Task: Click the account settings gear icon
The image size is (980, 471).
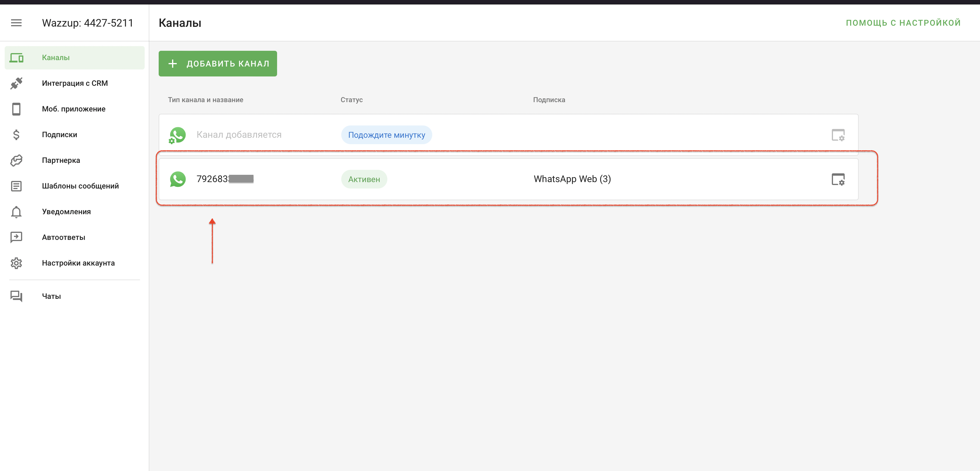Action: (x=16, y=263)
